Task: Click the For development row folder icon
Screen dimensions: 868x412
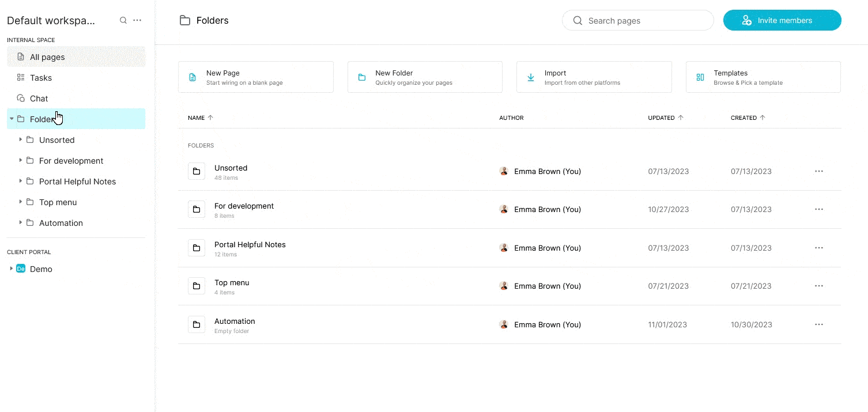Action: point(197,209)
